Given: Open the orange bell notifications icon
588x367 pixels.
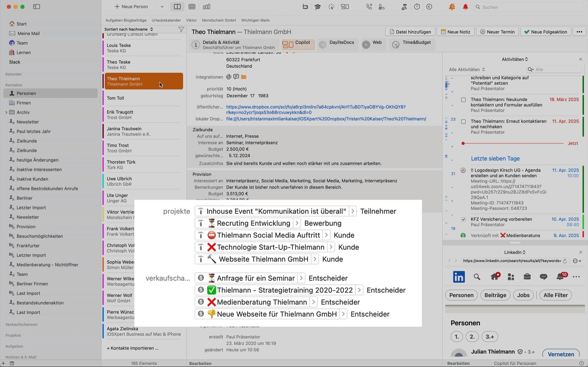Looking at the screenshot, I should pos(452,7).
